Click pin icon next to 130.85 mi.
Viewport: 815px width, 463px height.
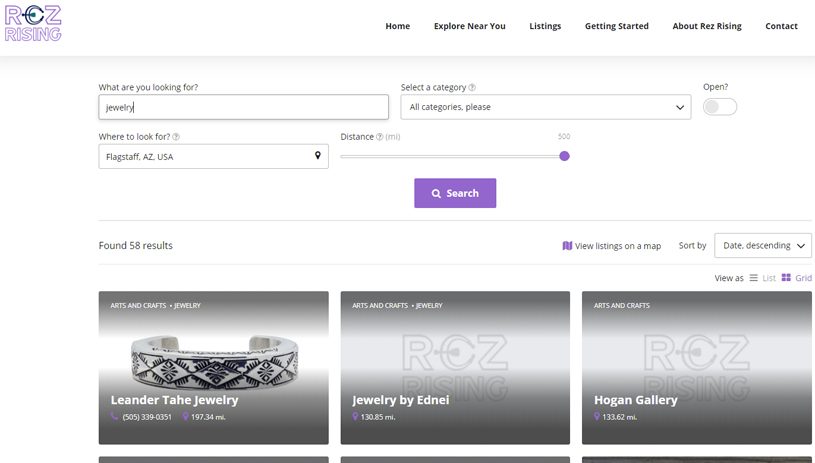(x=355, y=416)
